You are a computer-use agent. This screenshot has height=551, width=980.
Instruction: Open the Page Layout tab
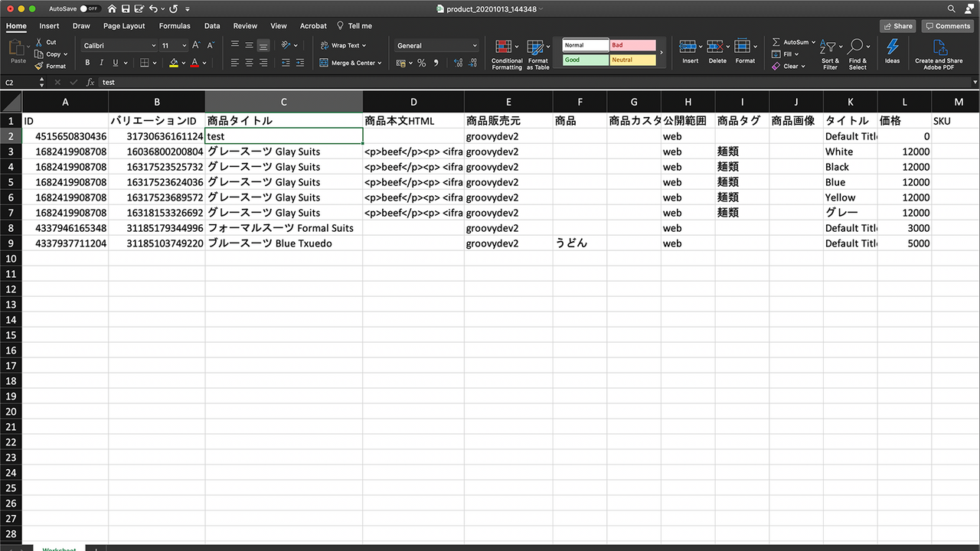point(124,26)
